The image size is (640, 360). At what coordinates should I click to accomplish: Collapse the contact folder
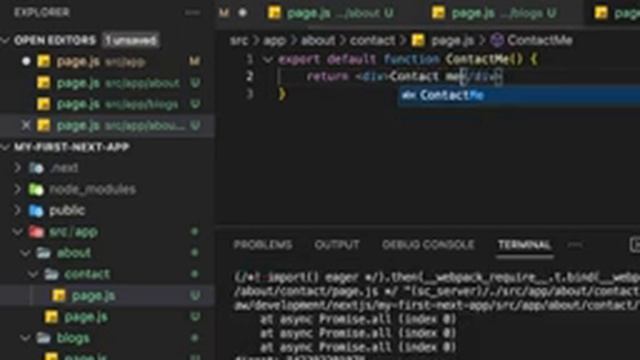tap(33, 274)
